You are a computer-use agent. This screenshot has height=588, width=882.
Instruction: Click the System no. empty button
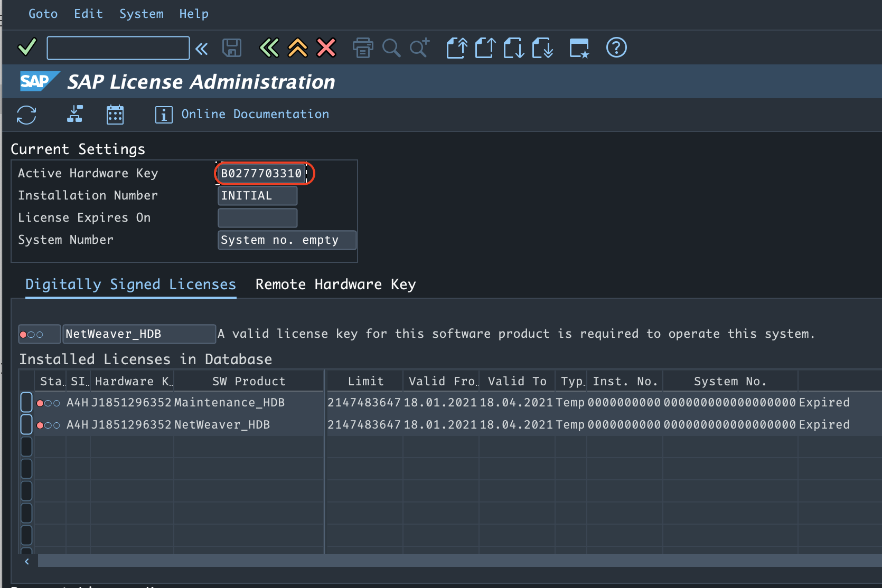pyautogui.click(x=286, y=240)
